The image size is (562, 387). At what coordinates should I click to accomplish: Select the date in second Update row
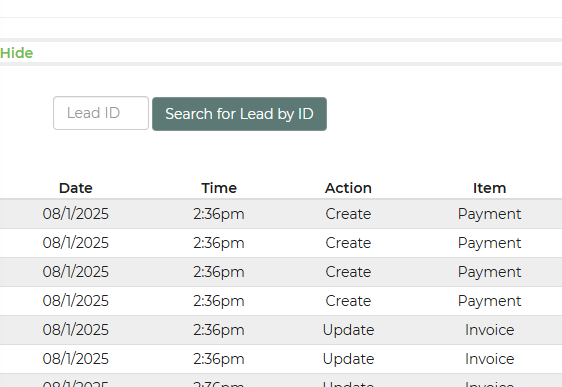76,359
